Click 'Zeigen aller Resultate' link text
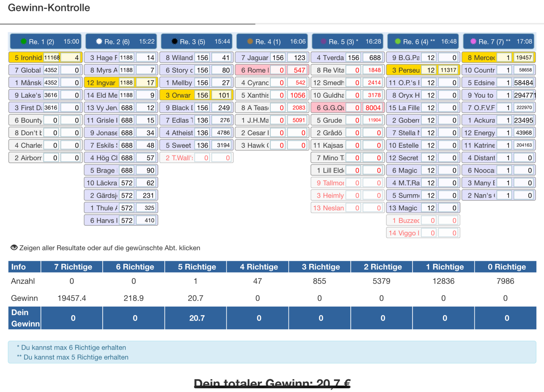Screen dimensions: 544x392 53,248
